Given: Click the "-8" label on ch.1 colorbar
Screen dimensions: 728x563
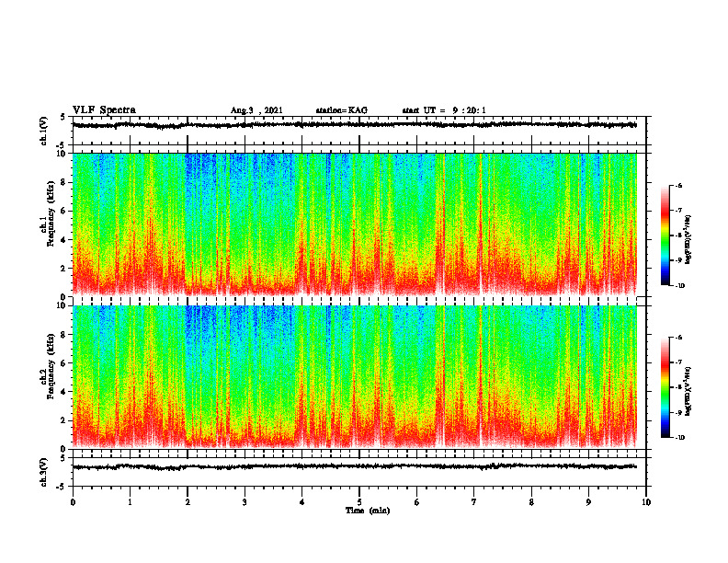Looking at the screenshot, I should point(678,236).
